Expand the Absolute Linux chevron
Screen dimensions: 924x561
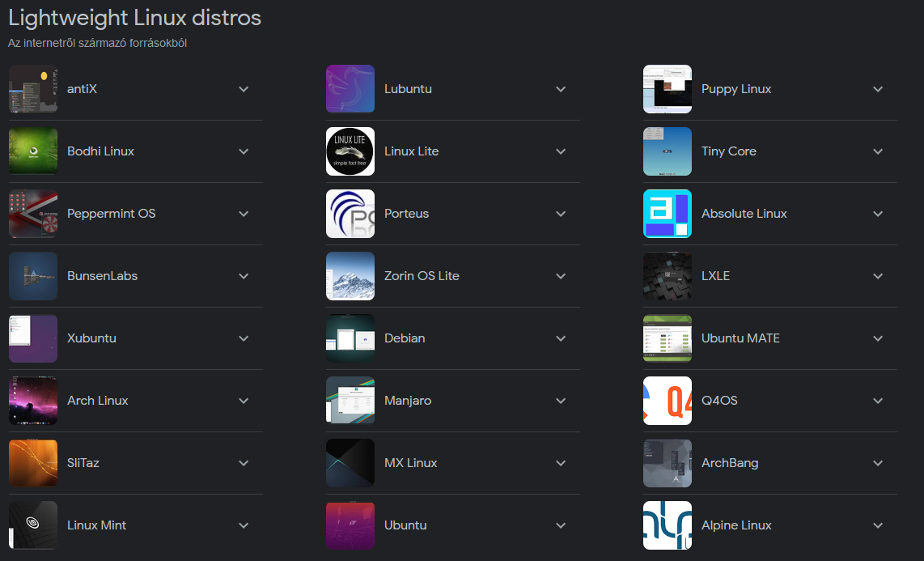(877, 214)
